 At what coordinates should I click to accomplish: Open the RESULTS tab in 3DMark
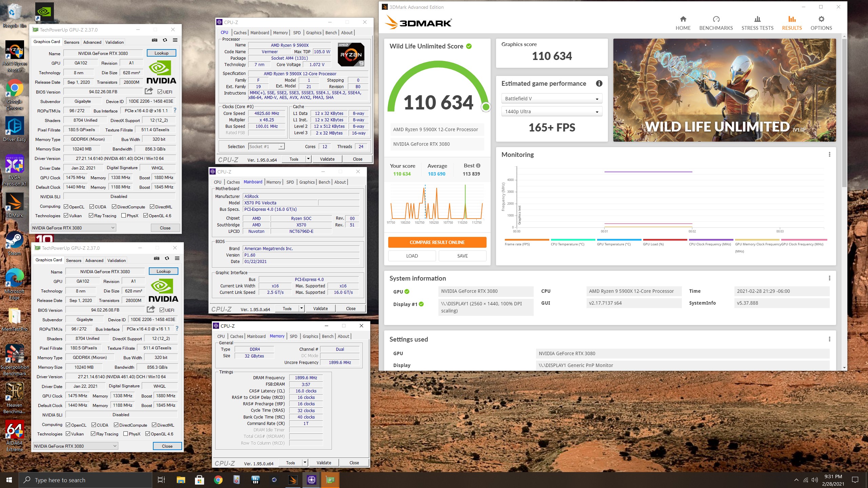pyautogui.click(x=792, y=23)
